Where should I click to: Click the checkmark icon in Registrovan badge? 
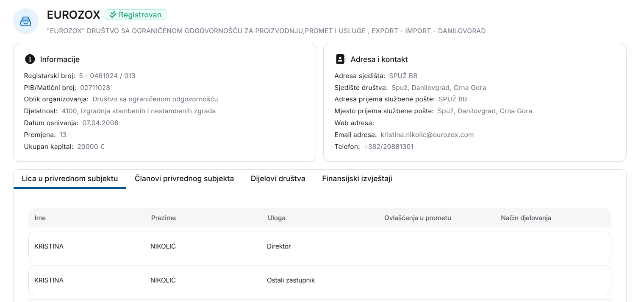click(113, 15)
